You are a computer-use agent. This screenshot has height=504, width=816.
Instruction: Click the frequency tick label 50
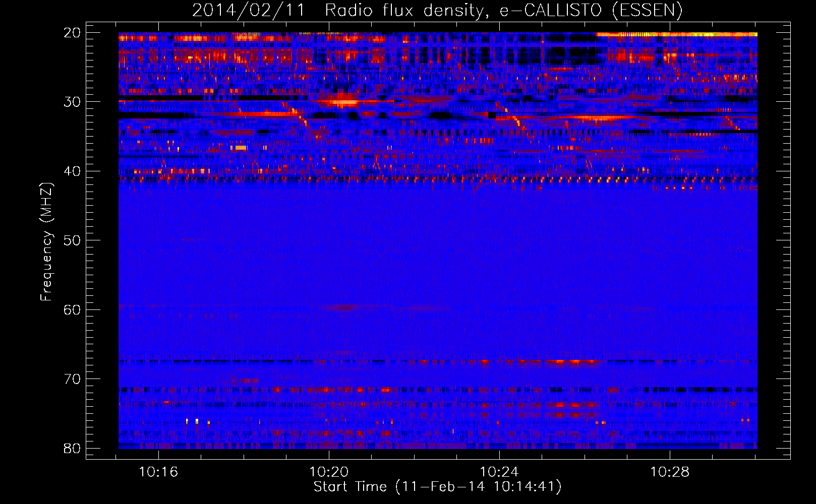pos(72,240)
